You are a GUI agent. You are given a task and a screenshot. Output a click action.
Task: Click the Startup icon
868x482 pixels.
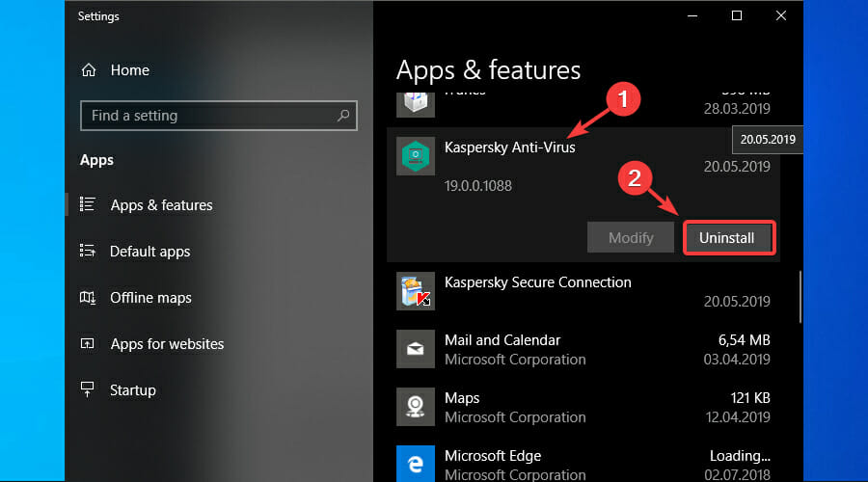click(88, 389)
